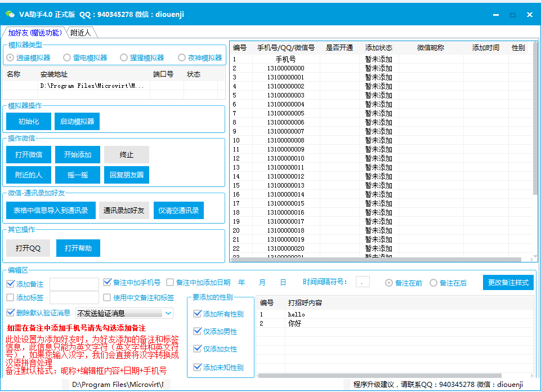Select phone number 13100000012 cell
Image resolution: width=541 pixels, height=392 pixels.
coord(286,176)
